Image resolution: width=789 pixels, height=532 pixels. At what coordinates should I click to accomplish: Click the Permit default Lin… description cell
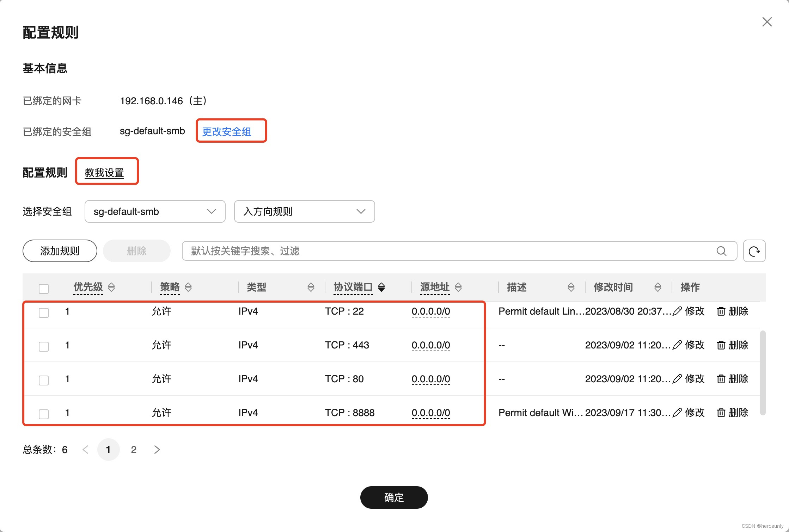(x=542, y=311)
